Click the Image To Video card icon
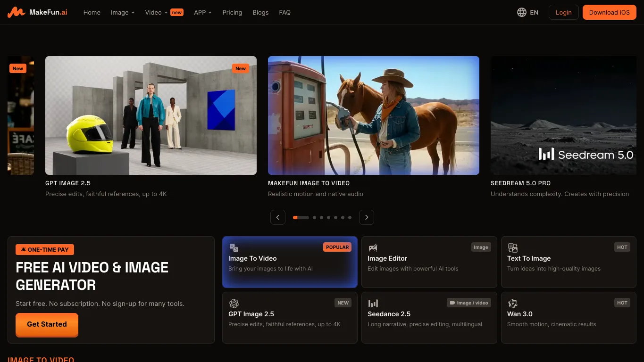This screenshot has height=362, width=644. [234, 248]
